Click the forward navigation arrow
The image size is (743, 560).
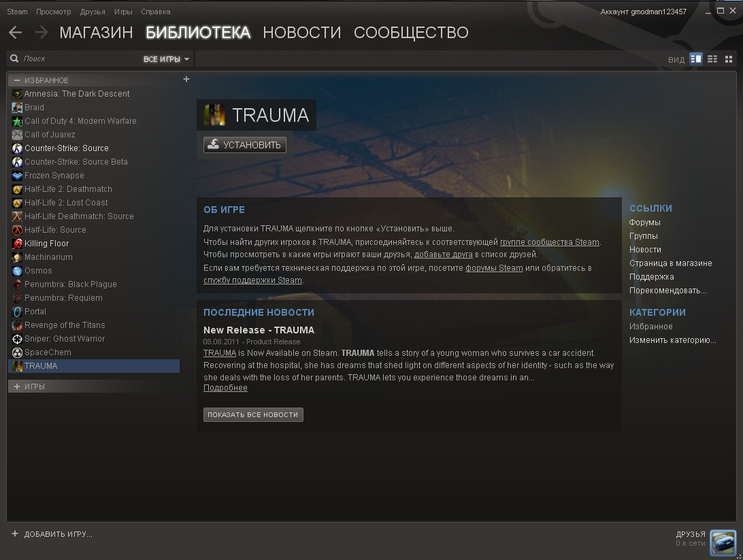[x=42, y=32]
